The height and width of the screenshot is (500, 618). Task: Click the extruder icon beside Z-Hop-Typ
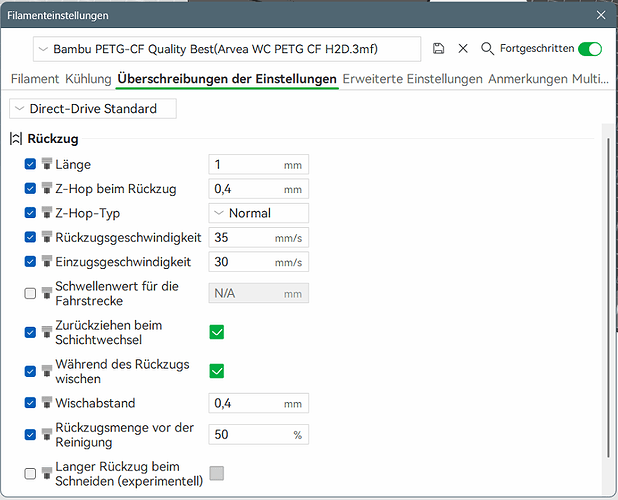point(47,213)
